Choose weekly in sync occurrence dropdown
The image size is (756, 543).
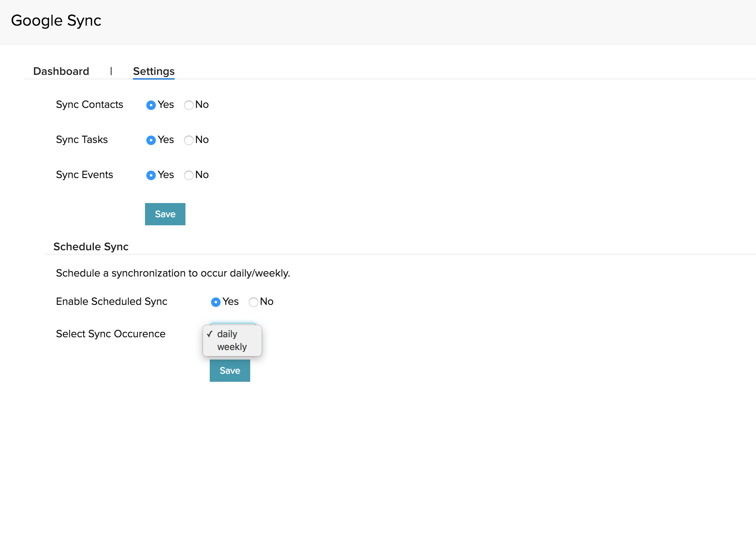pos(232,347)
